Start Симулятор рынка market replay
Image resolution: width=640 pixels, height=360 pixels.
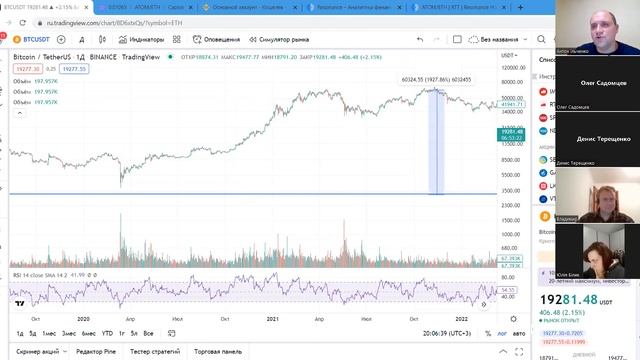click(279, 40)
